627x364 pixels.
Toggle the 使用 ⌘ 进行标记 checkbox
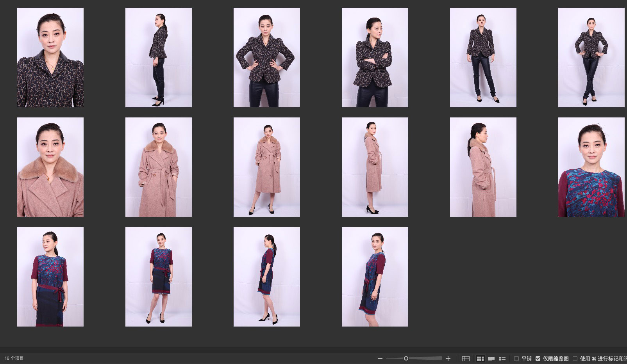coord(575,359)
